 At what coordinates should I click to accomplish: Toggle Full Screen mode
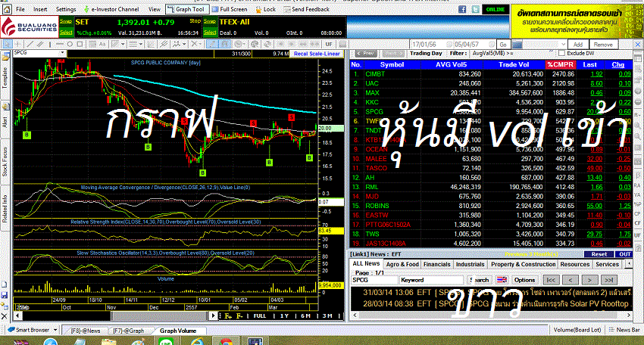pos(229,9)
